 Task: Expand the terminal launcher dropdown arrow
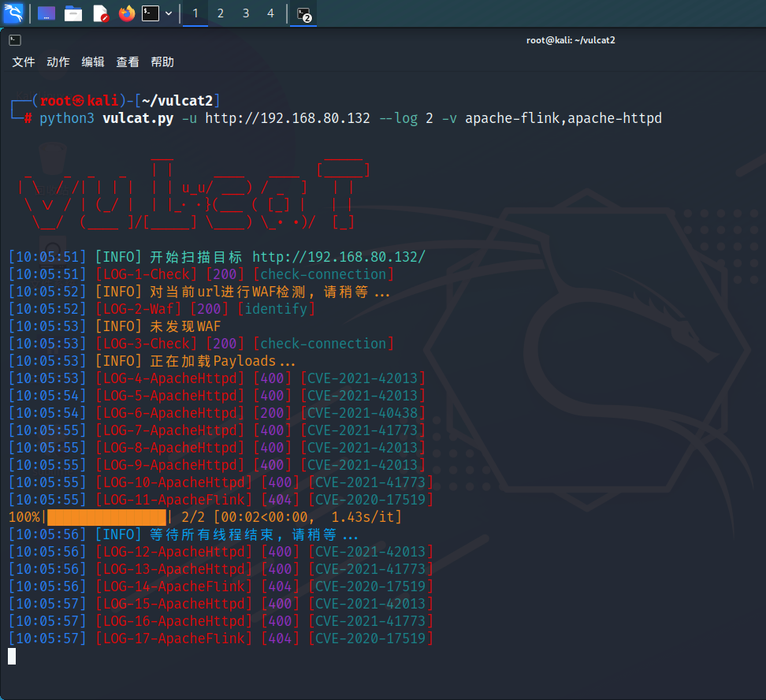169,13
